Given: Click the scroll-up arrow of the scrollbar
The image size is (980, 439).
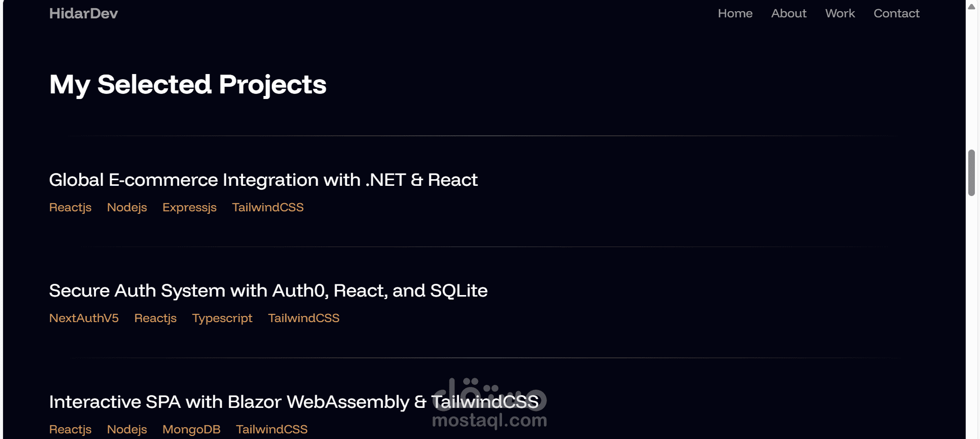Looking at the screenshot, I should tap(971, 7).
